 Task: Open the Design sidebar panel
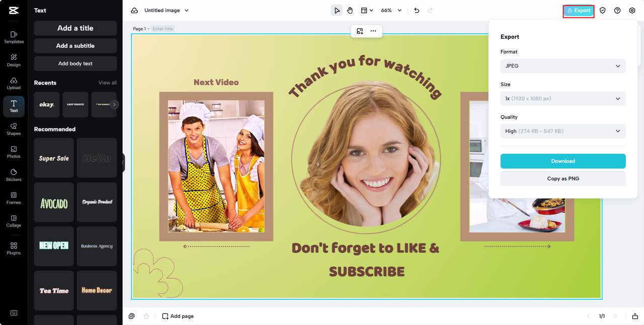14,60
